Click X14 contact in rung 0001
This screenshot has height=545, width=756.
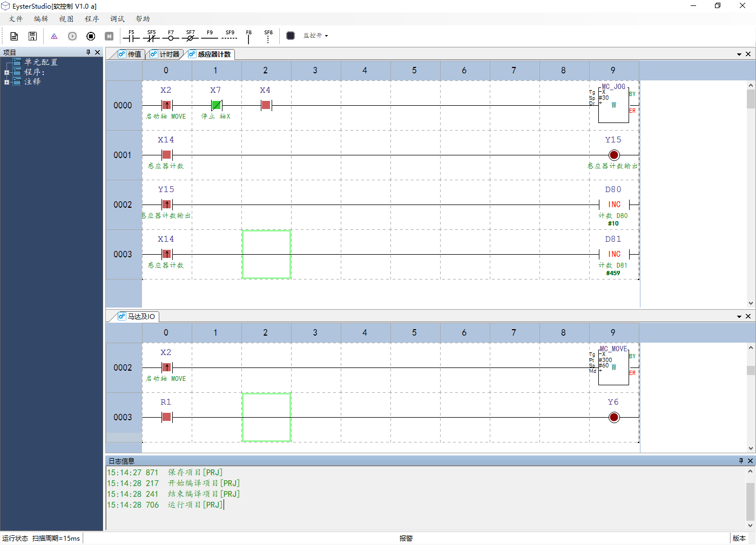166,155
